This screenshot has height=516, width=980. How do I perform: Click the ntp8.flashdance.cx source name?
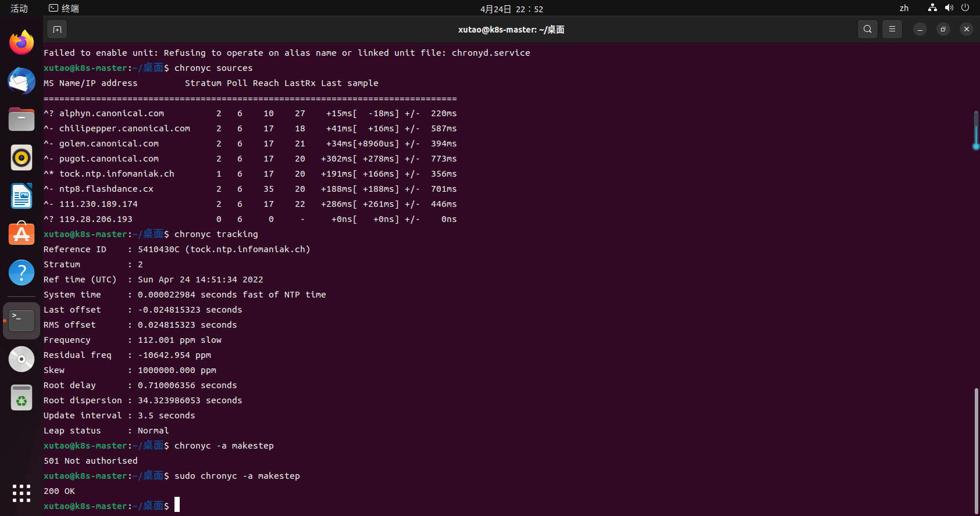click(x=106, y=189)
